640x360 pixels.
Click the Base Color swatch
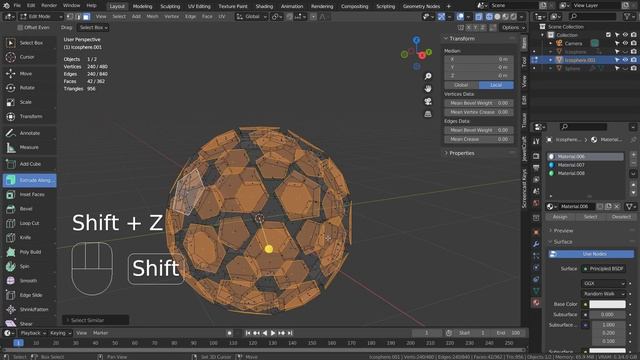pos(607,304)
